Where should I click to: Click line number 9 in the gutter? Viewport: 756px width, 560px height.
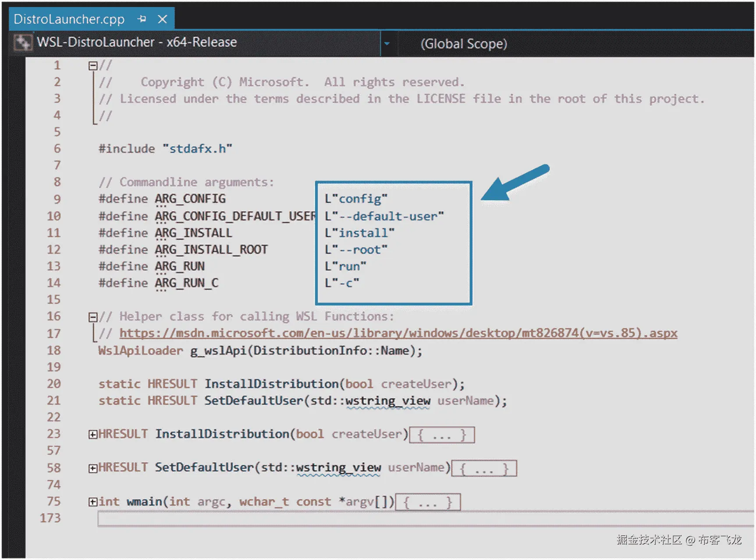click(57, 199)
